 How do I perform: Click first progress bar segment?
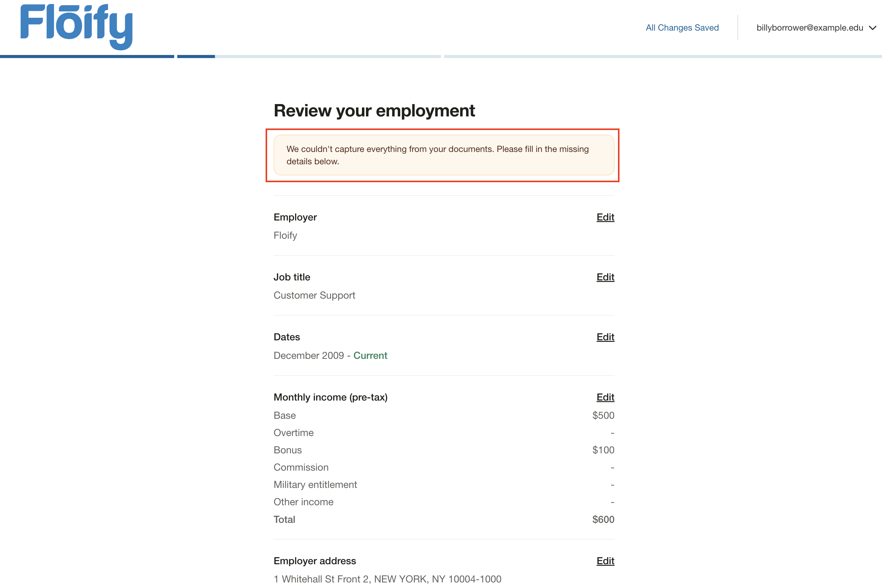[x=87, y=57]
